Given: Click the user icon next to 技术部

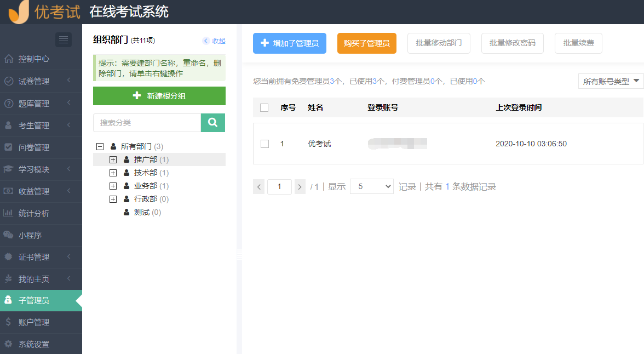Looking at the screenshot, I should pos(127,173).
